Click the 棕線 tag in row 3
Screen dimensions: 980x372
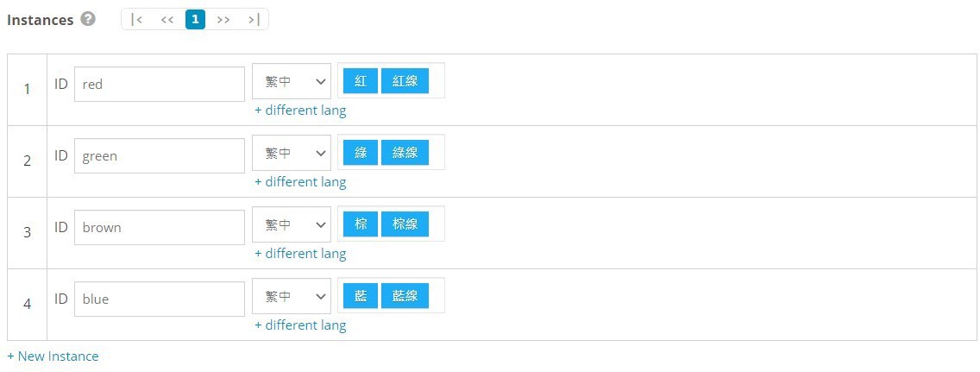pos(405,224)
